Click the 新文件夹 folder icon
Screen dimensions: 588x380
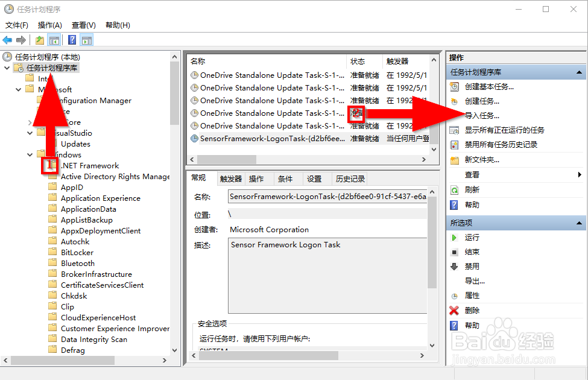pyautogui.click(x=454, y=160)
